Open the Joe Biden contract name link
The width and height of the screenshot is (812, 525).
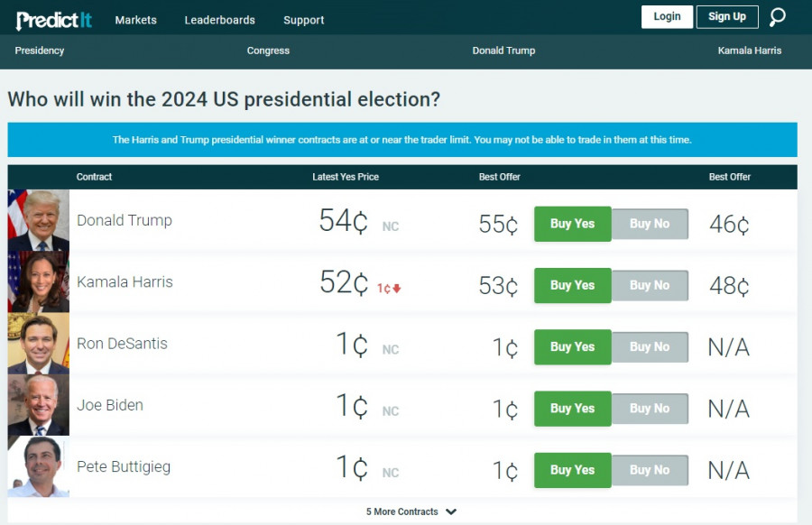[x=110, y=405]
